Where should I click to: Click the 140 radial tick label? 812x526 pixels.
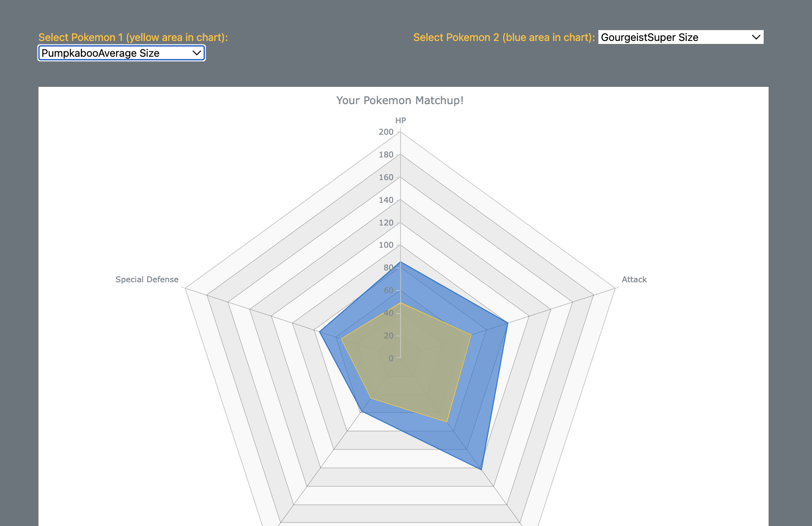point(386,200)
